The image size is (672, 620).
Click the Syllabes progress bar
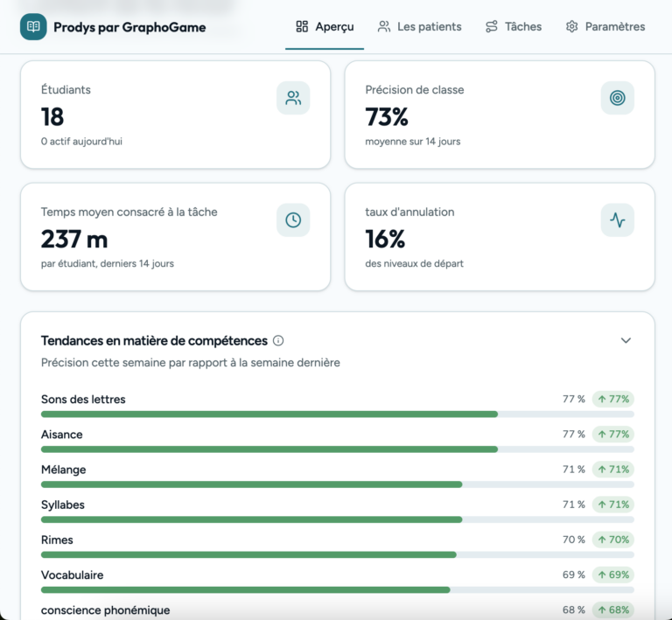(337, 519)
